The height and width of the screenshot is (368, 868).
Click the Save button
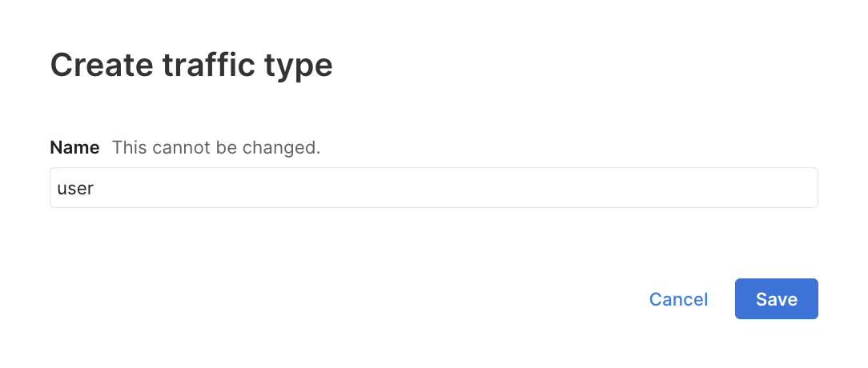[x=776, y=299]
